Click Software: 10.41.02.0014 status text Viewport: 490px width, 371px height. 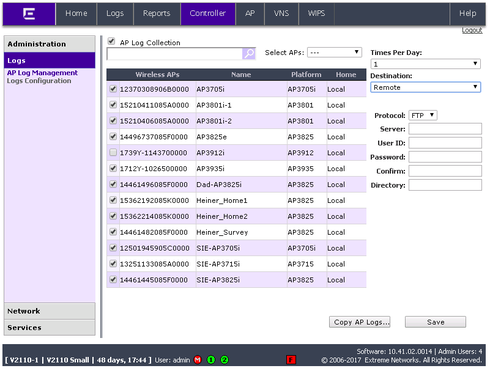[394, 351]
